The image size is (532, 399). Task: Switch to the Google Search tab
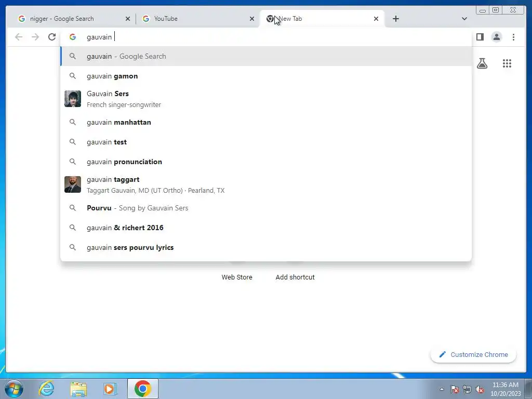pyautogui.click(x=73, y=19)
